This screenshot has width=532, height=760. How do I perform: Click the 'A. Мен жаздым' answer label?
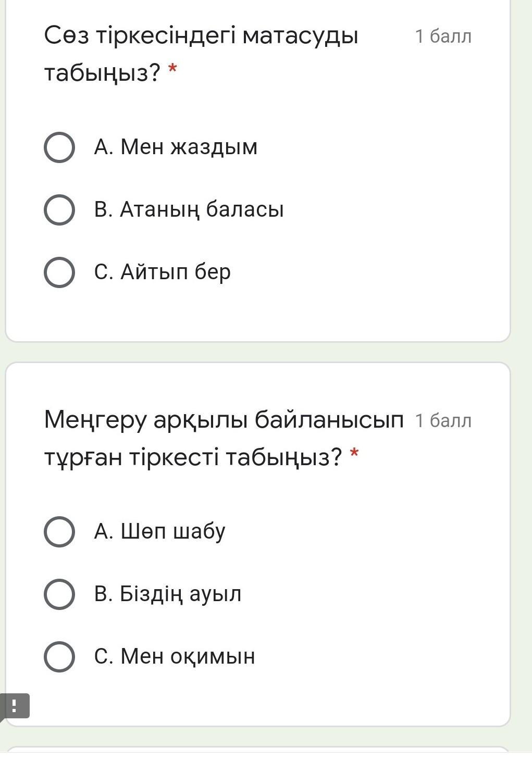tap(176, 147)
